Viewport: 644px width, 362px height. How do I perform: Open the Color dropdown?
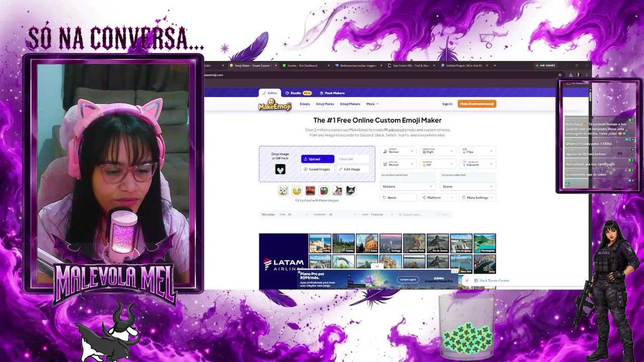coord(398,164)
